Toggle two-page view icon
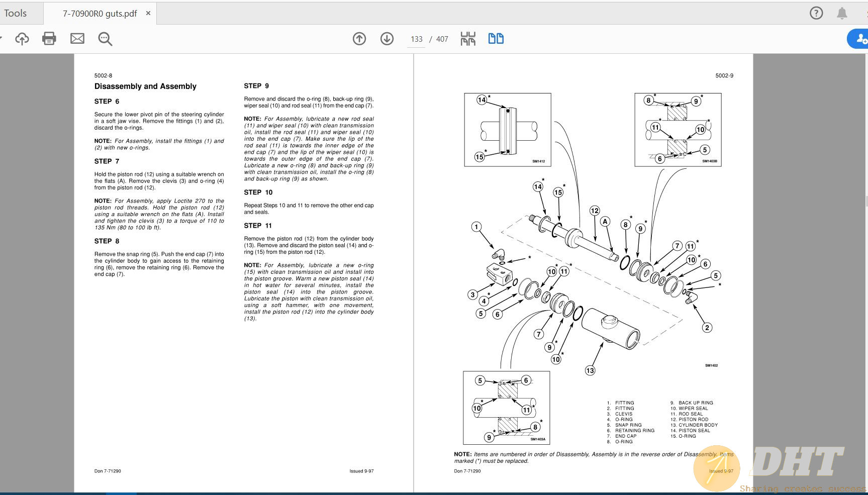Image resolution: width=868 pixels, height=495 pixels. point(496,39)
